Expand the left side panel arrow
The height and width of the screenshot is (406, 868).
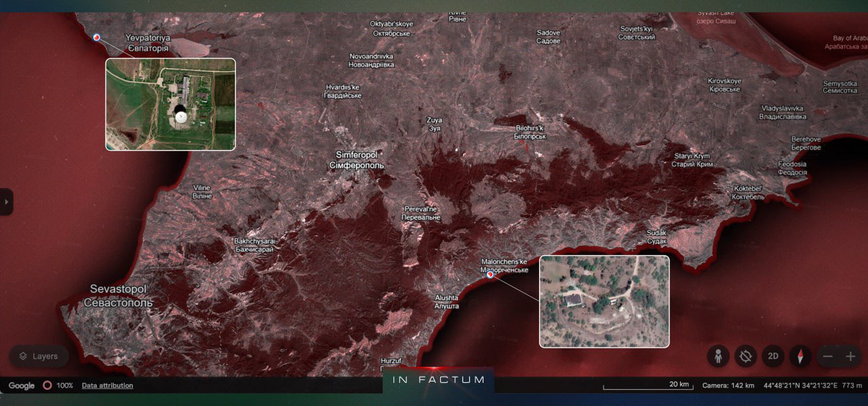tap(5, 202)
